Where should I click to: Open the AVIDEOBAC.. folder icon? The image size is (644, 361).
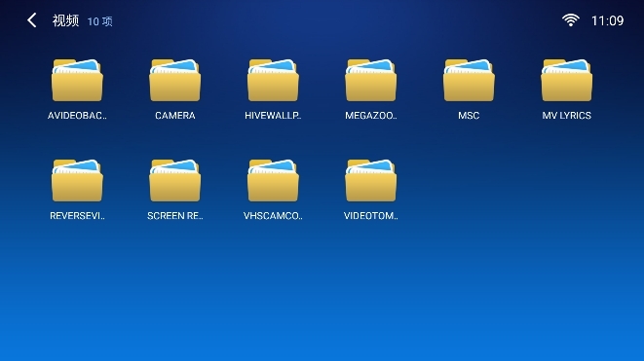(77, 81)
